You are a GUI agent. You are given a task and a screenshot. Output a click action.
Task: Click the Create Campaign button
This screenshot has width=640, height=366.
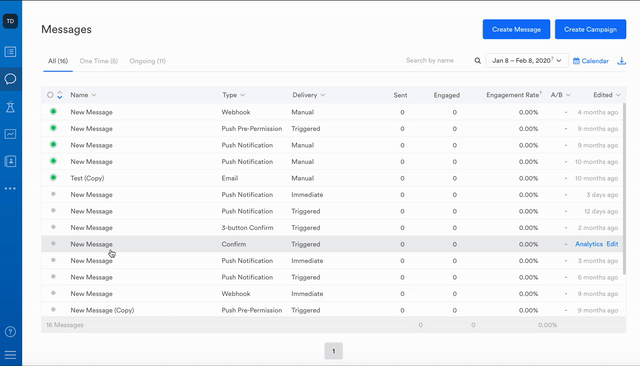pos(590,29)
